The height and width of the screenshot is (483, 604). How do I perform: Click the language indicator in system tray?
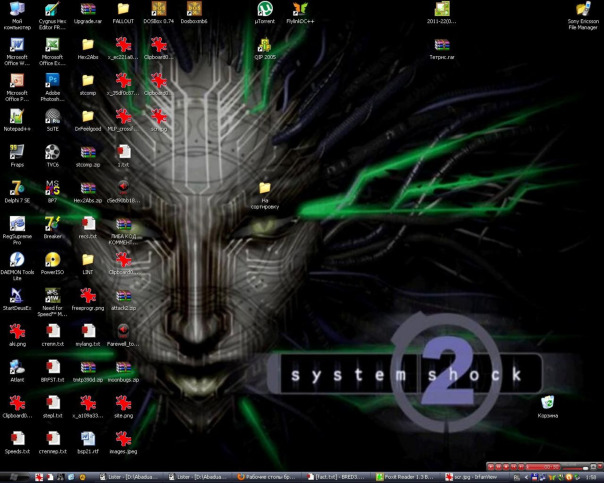(x=517, y=478)
